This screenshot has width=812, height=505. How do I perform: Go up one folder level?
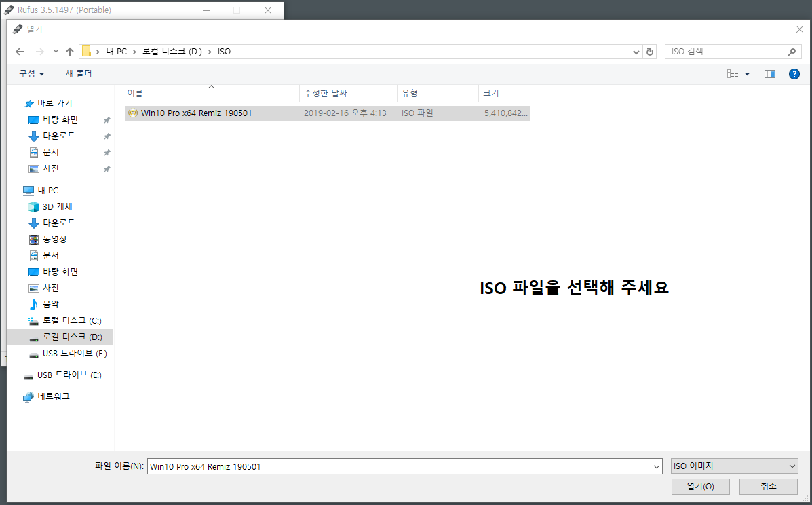69,52
